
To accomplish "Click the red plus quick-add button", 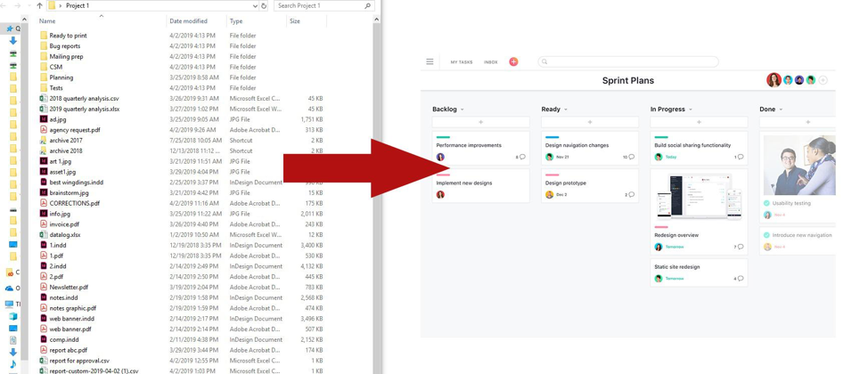I will (x=513, y=62).
